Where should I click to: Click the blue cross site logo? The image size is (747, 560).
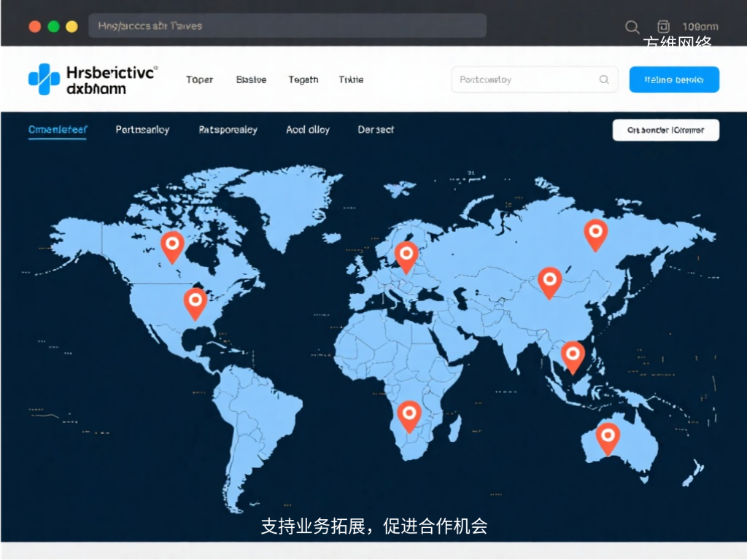(44, 79)
